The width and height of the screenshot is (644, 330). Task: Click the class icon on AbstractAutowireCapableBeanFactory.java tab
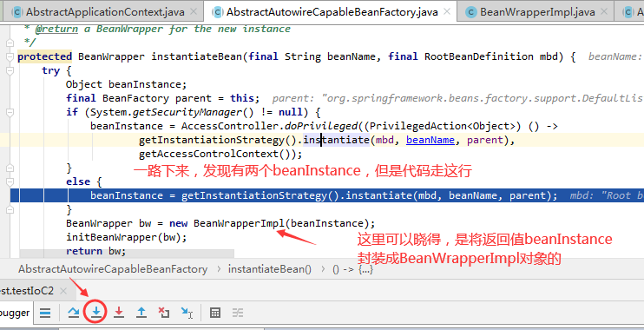218,12
